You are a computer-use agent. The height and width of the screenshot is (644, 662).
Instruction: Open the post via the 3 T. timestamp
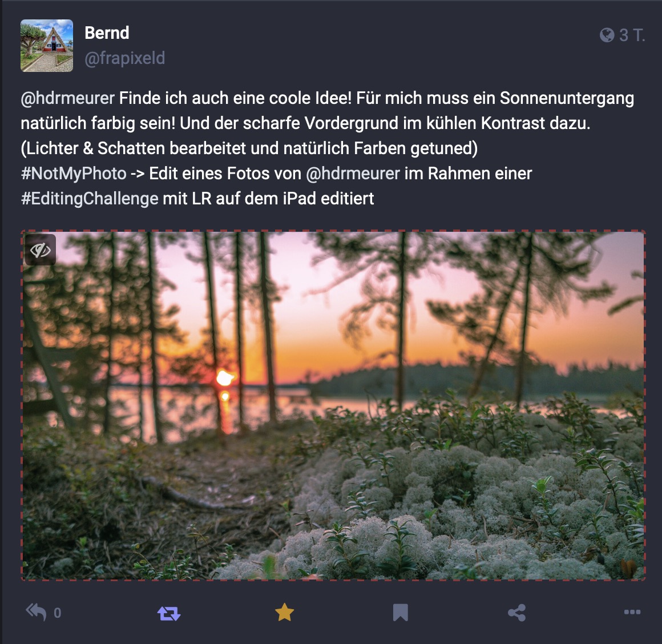(632, 35)
